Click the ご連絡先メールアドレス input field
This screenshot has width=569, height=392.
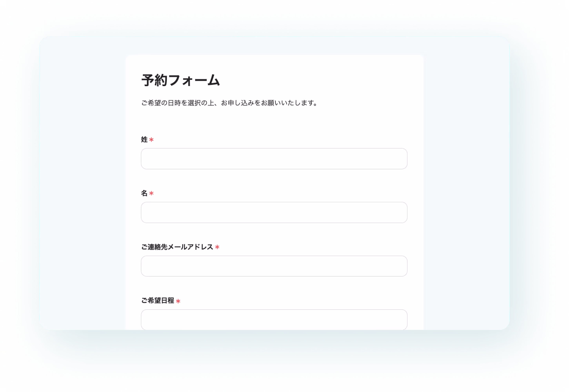[x=274, y=266]
